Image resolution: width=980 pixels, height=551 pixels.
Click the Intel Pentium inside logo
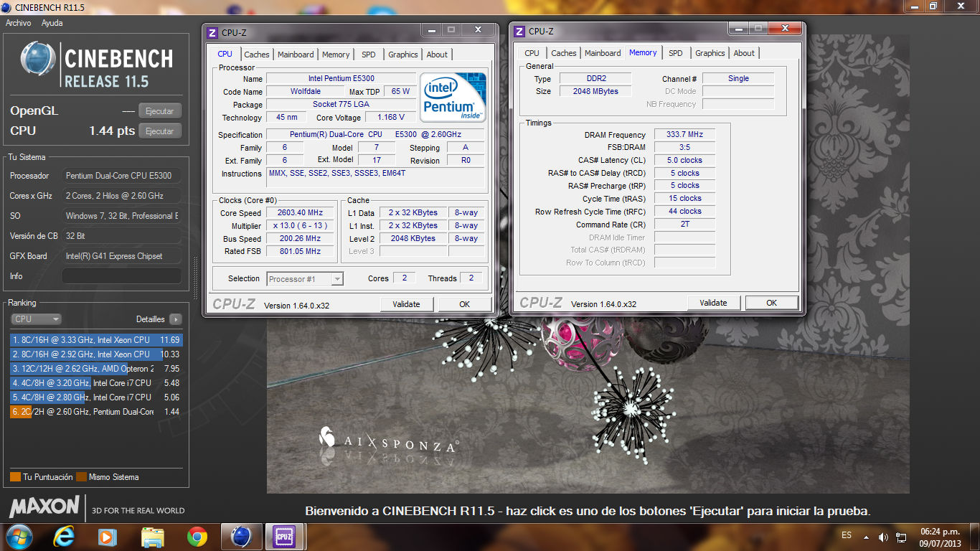(x=453, y=97)
